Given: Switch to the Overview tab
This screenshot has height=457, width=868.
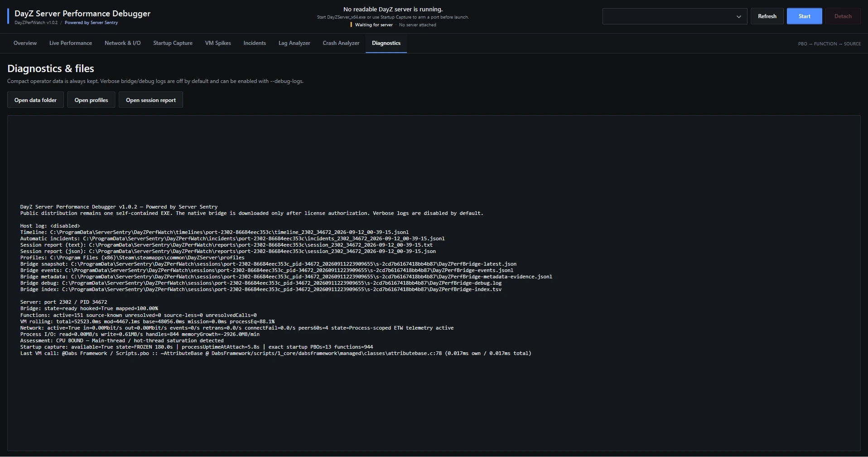Looking at the screenshot, I should coord(25,43).
